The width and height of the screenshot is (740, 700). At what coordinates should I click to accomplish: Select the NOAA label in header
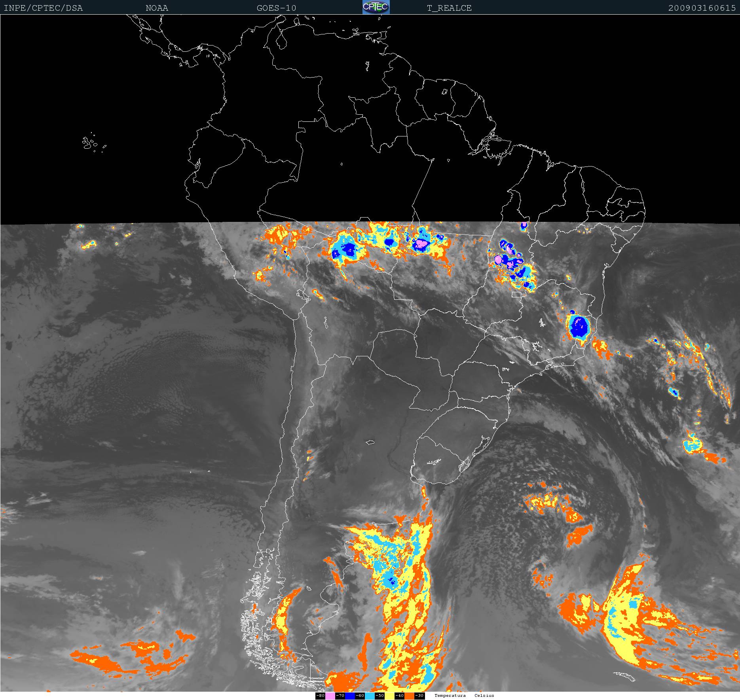[x=157, y=8]
